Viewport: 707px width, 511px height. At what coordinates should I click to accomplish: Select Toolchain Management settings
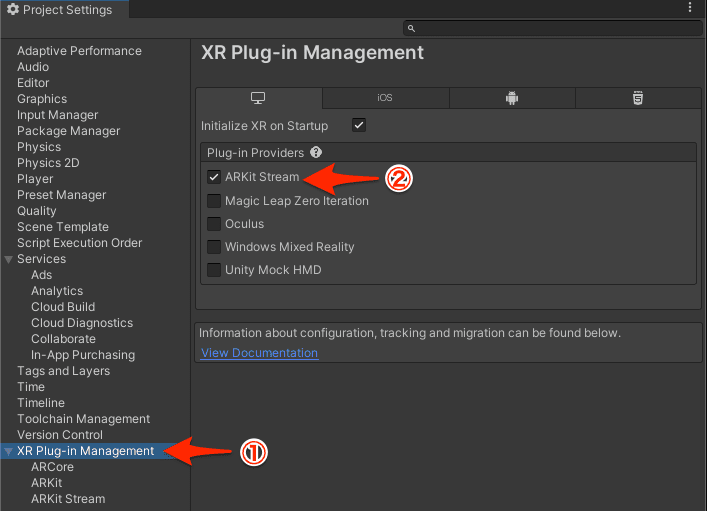click(83, 419)
